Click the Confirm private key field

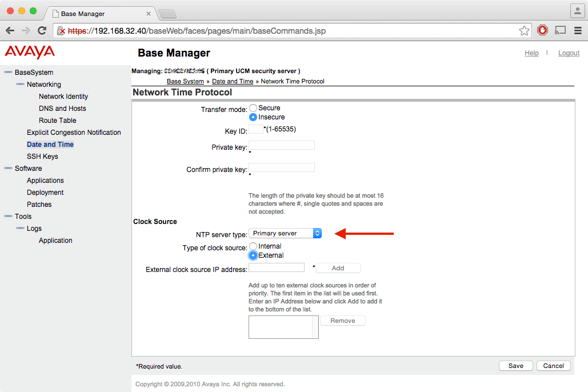[x=282, y=167]
